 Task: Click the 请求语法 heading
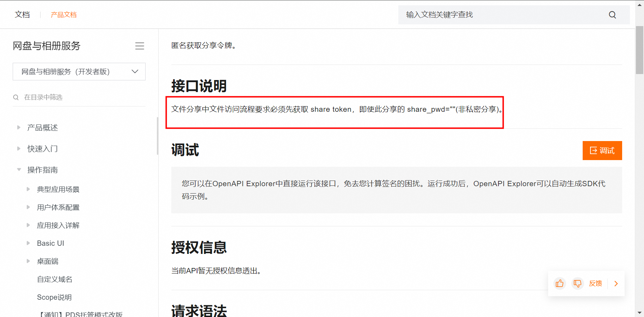[x=199, y=311]
